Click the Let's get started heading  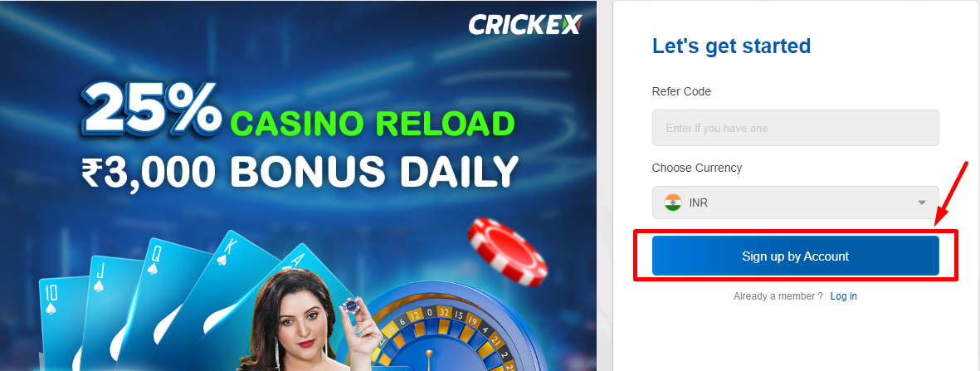click(731, 46)
